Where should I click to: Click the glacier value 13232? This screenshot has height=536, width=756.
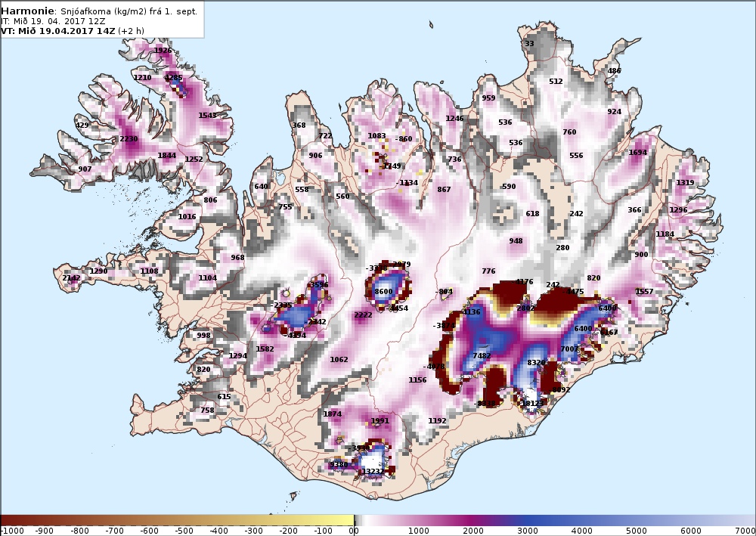373,472
